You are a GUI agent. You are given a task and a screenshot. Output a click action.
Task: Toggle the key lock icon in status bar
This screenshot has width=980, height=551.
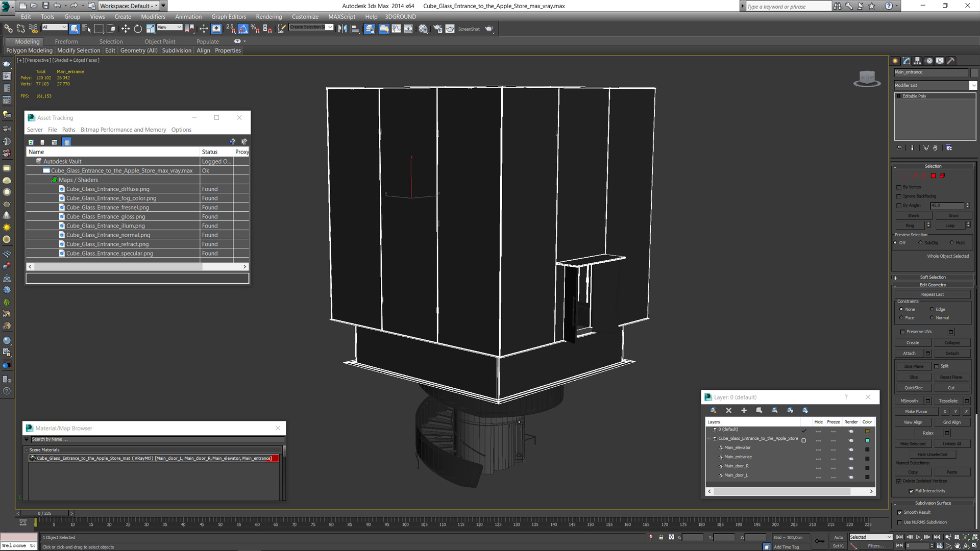pyautogui.click(x=661, y=537)
